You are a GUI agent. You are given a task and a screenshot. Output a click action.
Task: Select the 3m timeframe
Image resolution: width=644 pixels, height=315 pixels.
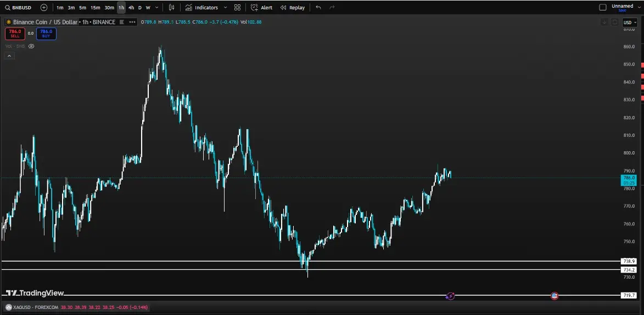[x=71, y=7]
